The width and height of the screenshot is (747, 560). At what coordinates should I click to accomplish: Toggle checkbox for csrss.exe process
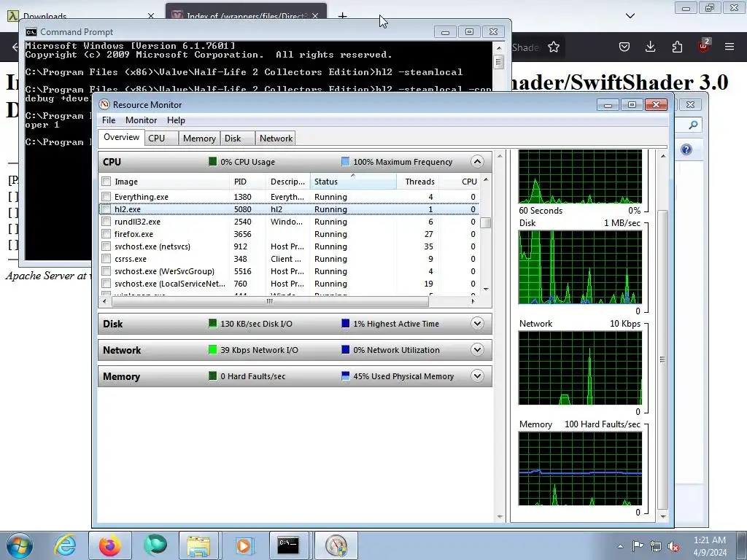107,259
